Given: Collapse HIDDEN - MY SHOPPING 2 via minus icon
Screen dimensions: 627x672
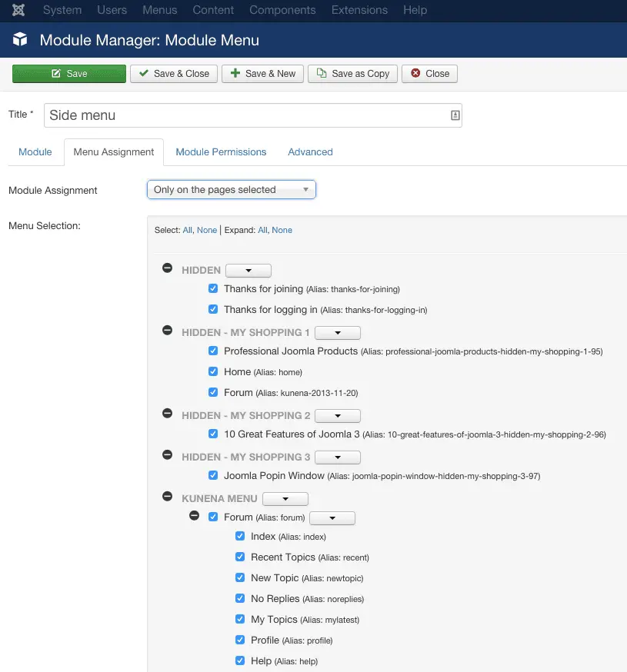Looking at the screenshot, I should 167,414.
